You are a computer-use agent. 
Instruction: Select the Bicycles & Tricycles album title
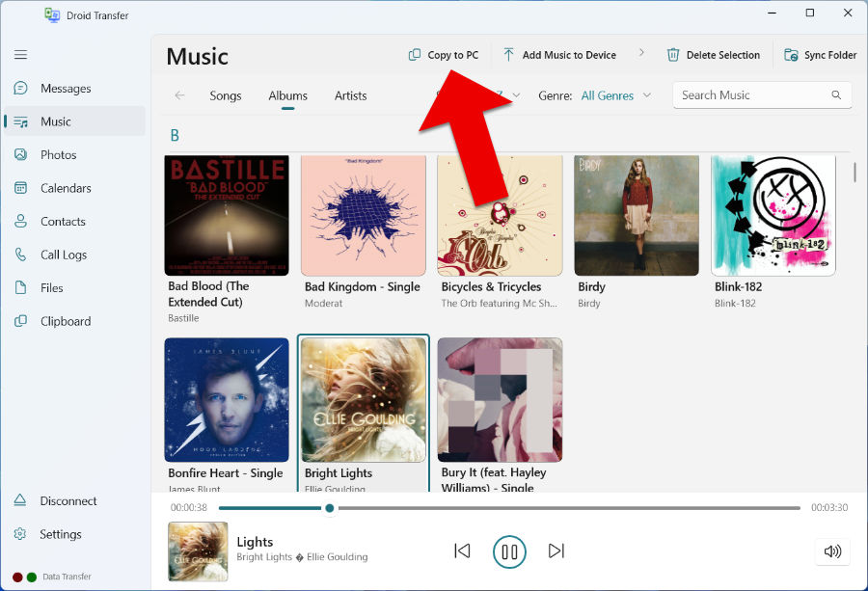coord(491,286)
